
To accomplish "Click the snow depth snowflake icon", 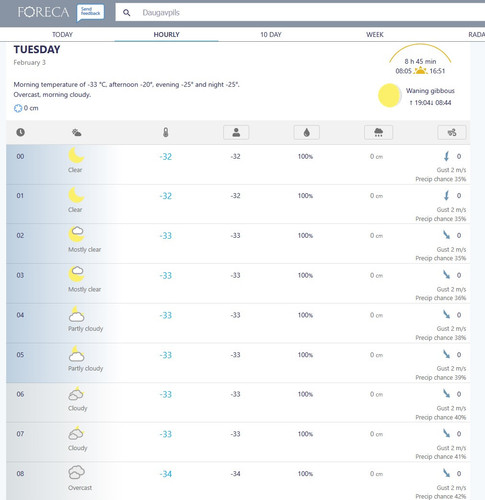I will tap(18, 108).
